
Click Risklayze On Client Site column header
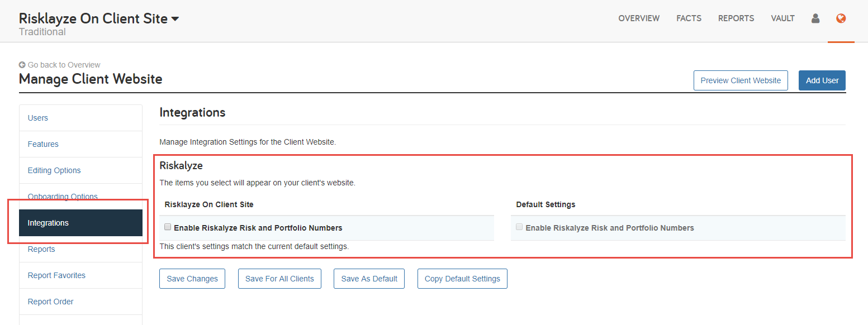click(209, 204)
